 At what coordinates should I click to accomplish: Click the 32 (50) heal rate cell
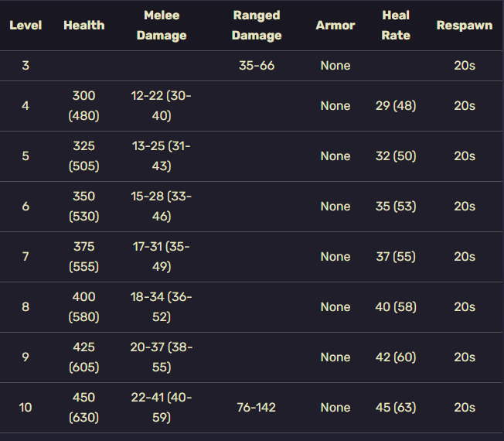pos(396,156)
